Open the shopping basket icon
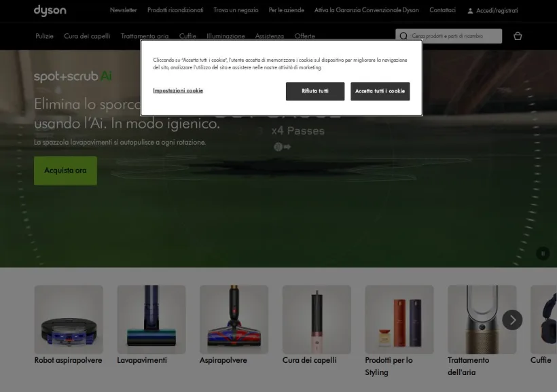This screenshot has height=392, width=557. tap(518, 36)
